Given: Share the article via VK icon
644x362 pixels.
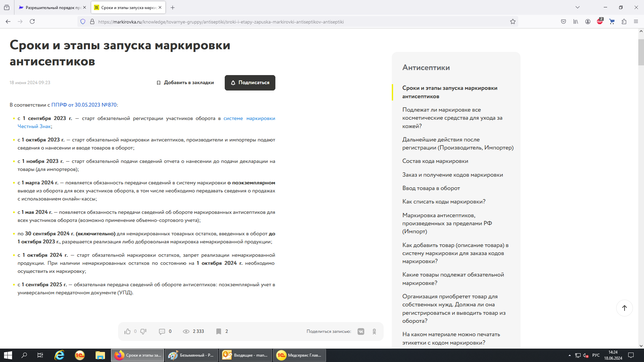Looking at the screenshot, I should click(361, 331).
